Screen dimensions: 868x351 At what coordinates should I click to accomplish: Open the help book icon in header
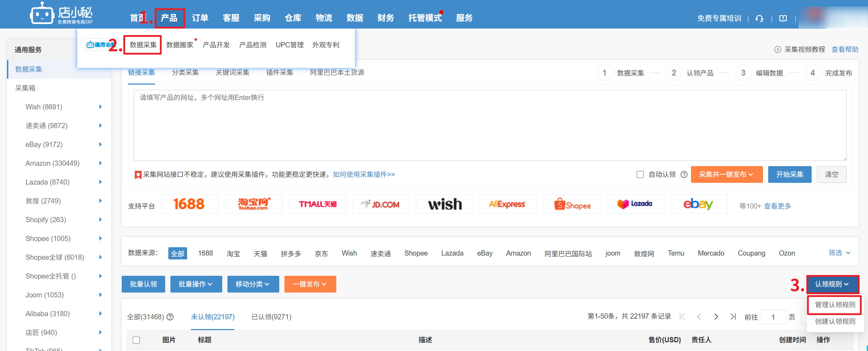(783, 18)
